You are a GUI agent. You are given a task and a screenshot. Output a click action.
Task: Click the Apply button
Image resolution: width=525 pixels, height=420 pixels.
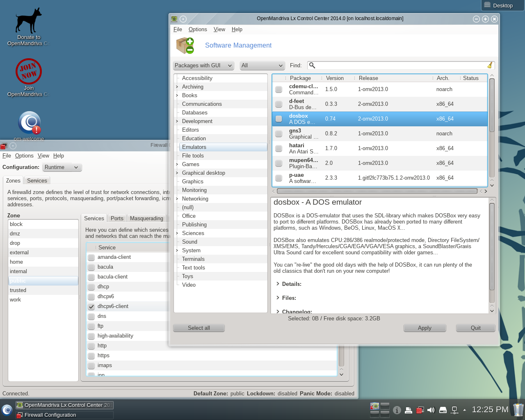click(425, 328)
